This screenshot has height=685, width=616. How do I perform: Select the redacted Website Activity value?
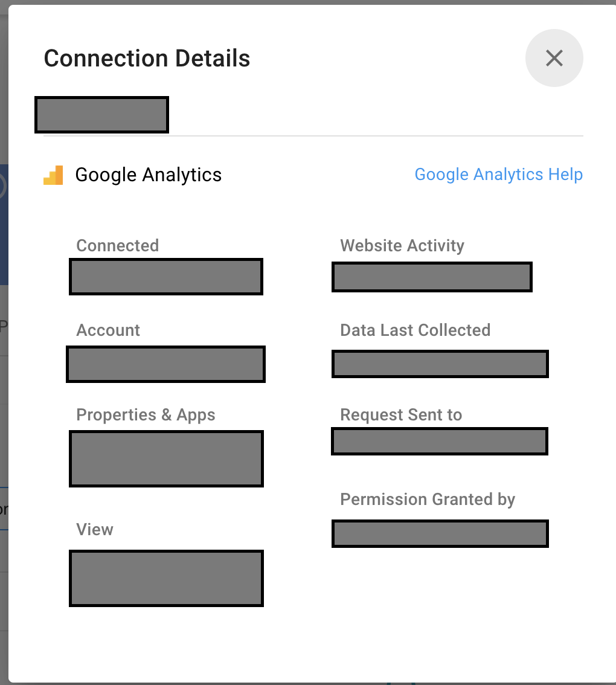pos(432,277)
